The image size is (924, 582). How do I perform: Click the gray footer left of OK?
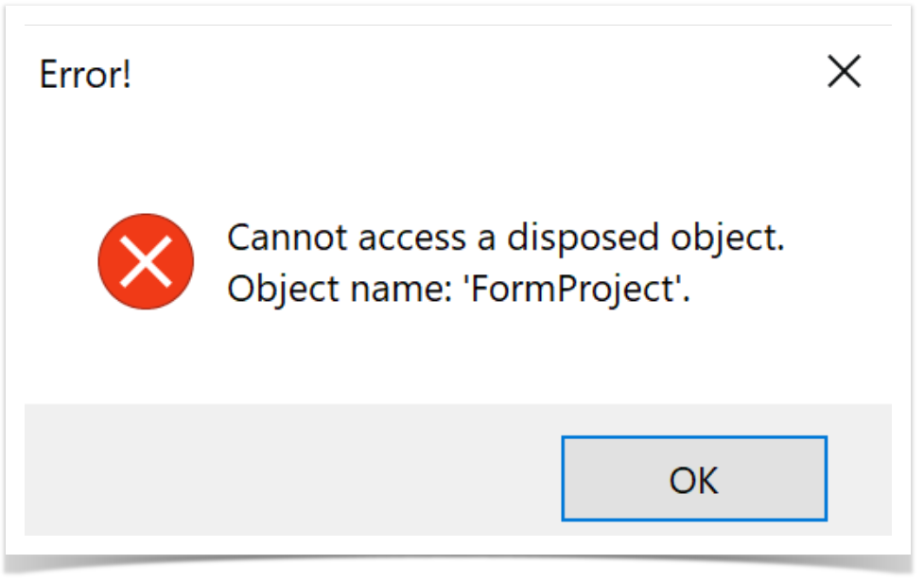(x=284, y=473)
